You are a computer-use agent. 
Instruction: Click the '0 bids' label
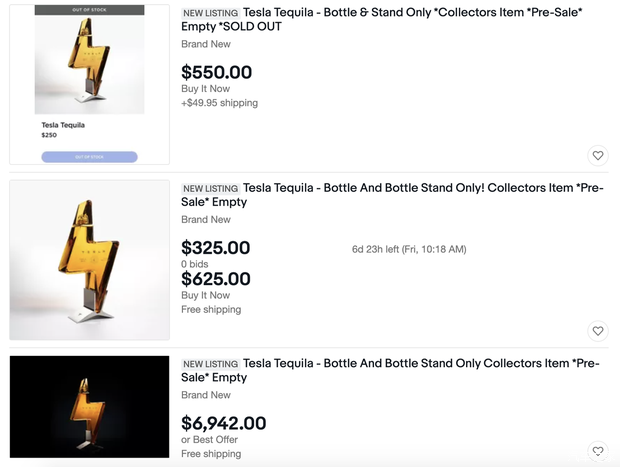(198, 264)
